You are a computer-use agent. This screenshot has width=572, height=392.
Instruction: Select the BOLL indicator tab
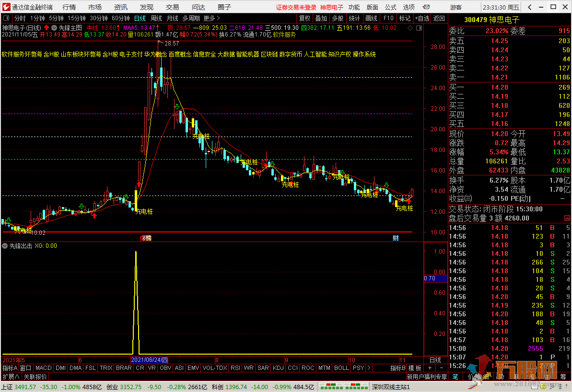click(x=341, y=368)
